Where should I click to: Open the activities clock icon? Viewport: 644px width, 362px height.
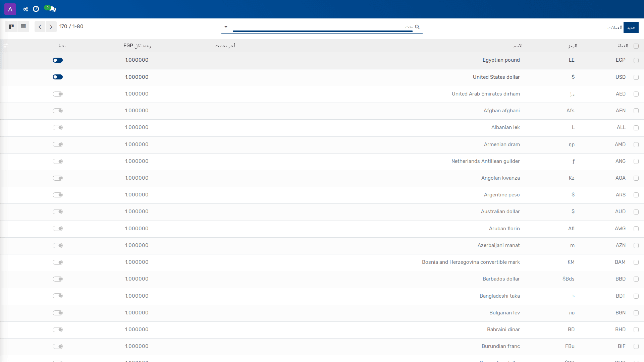[36, 9]
